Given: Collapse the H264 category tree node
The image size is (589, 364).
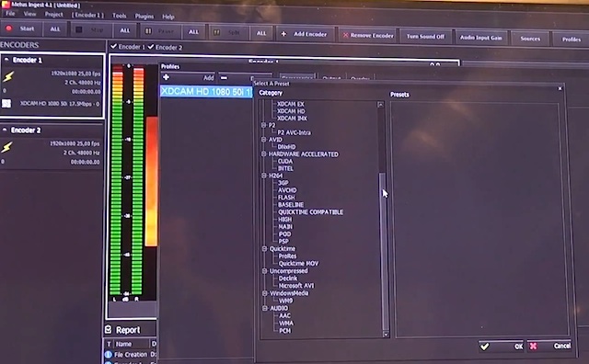Looking at the screenshot, I should tap(264, 176).
